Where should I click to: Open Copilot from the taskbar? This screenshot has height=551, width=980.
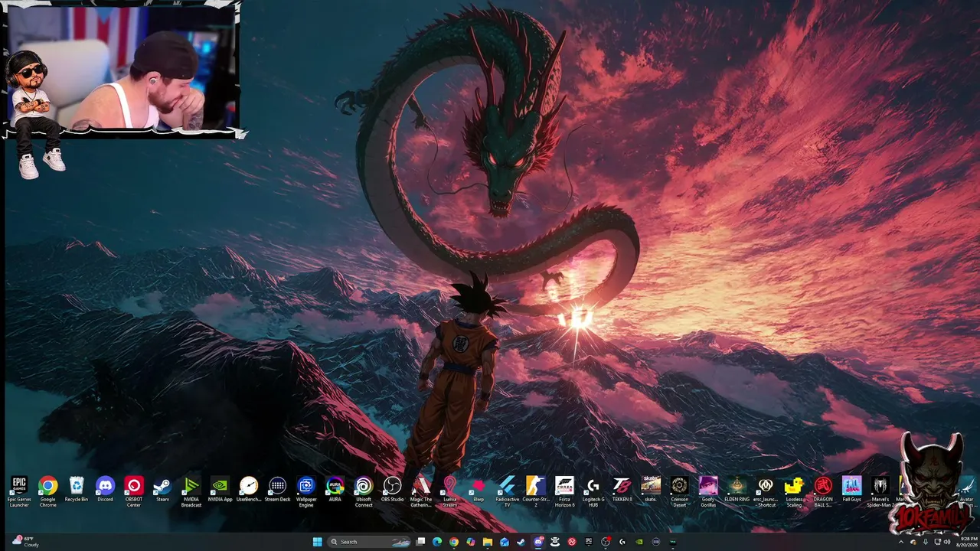tap(471, 542)
